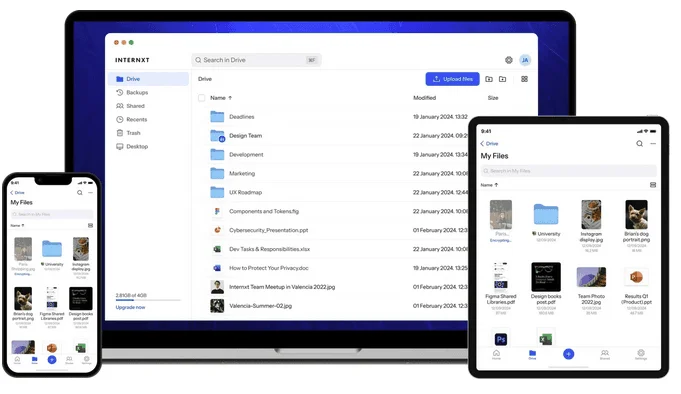Tap Shared tab on tablet
Screen dimensions: 681x394
[605, 355]
